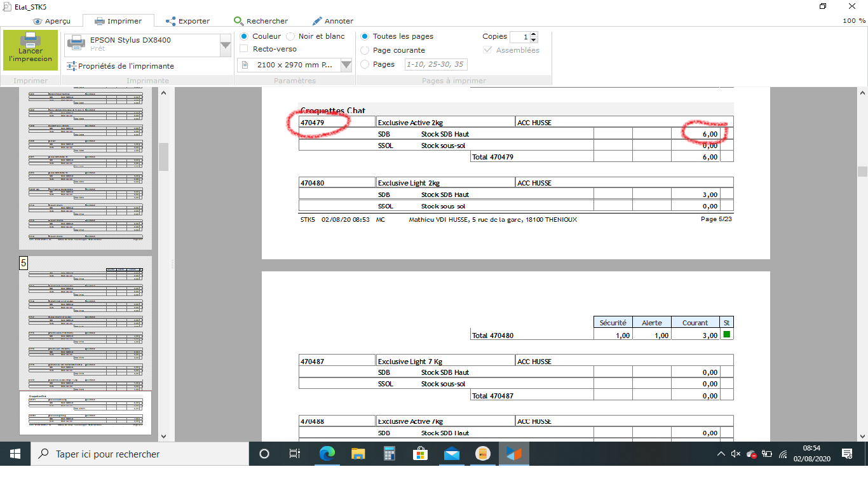The width and height of the screenshot is (868, 488).
Task: Expand the paper size 2100 x 2970 dropdown
Action: pyautogui.click(x=346, y=65)
